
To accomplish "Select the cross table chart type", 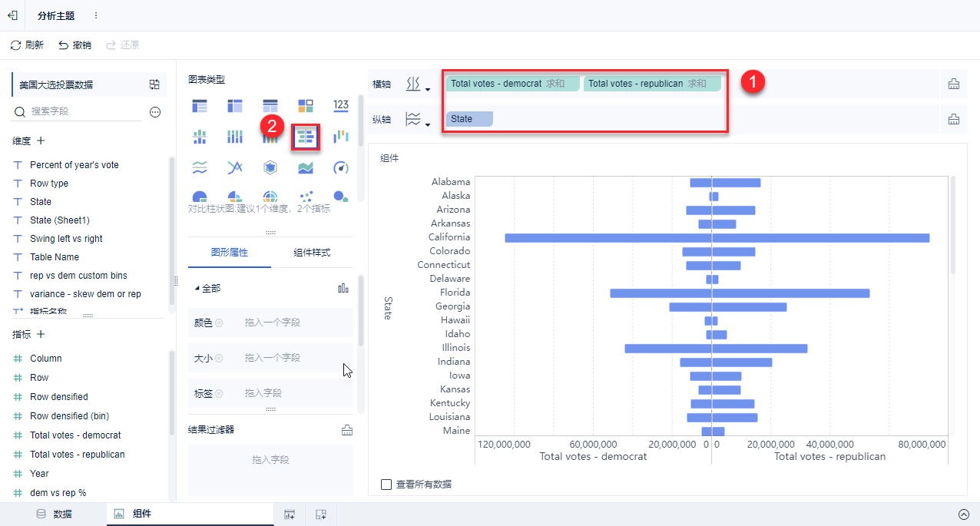I will (235, 105).
